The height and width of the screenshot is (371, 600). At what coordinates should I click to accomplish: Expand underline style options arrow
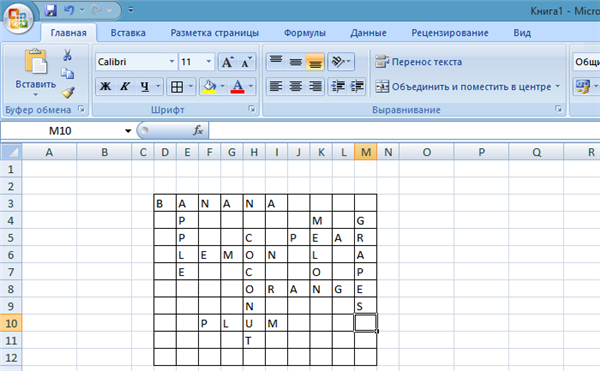click(158, 86)
